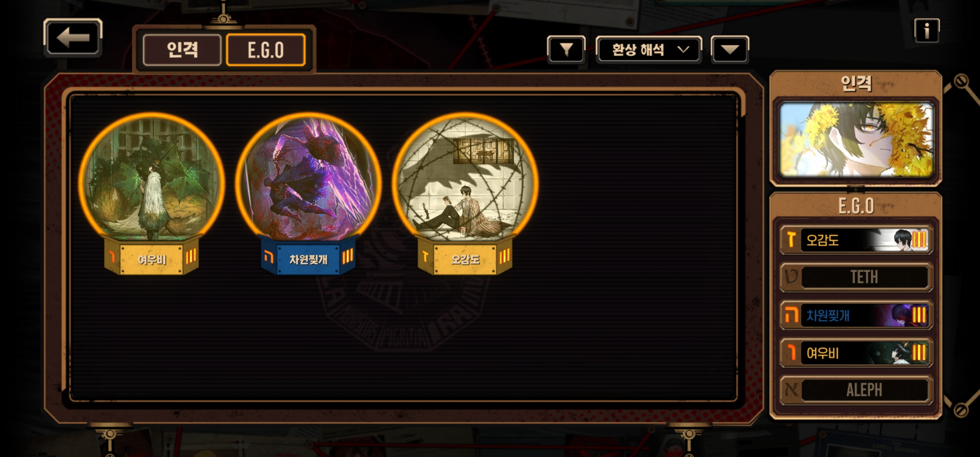Go back using the arrow button
Viewport: 980px width, 457px height.
73,37
